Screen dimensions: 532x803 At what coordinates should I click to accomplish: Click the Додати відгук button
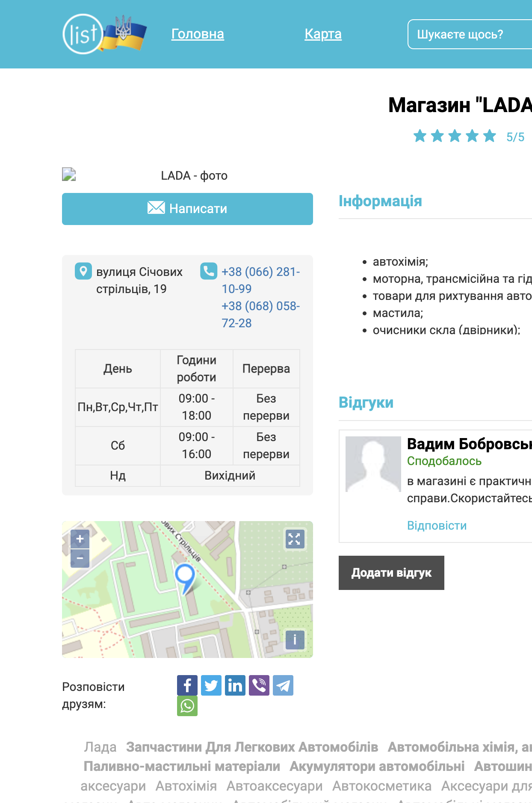point(391,573)
